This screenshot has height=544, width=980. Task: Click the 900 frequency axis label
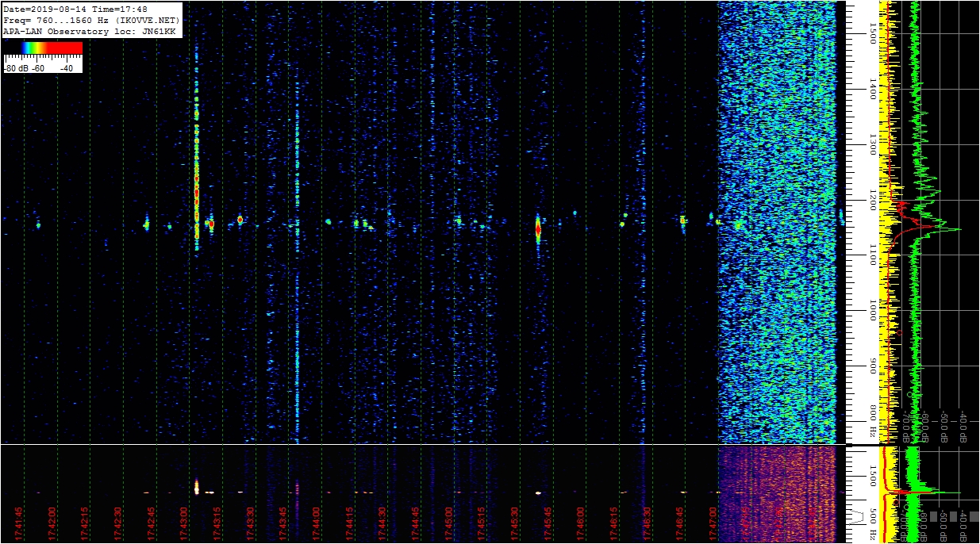click(x=872, y=366)
